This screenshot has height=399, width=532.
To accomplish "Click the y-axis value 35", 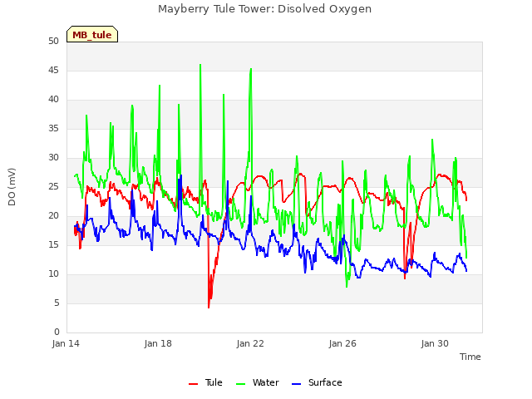I will click(x=53, y=129).
